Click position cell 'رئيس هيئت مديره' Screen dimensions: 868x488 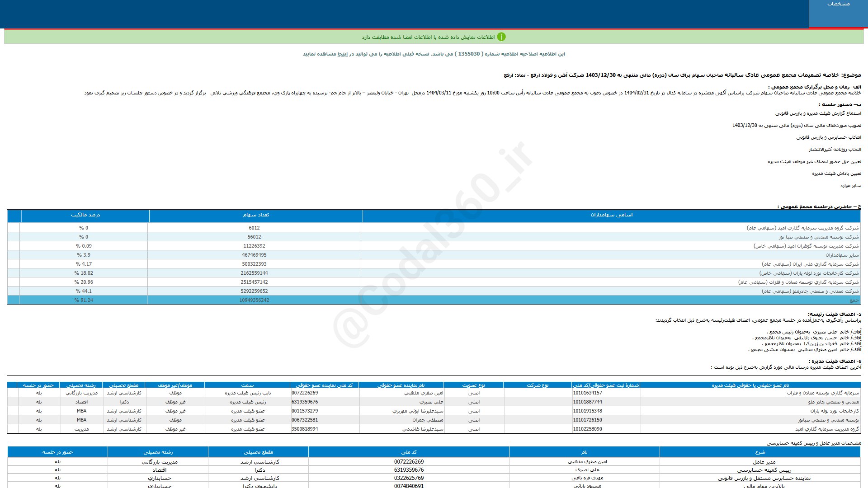point(248,402)
